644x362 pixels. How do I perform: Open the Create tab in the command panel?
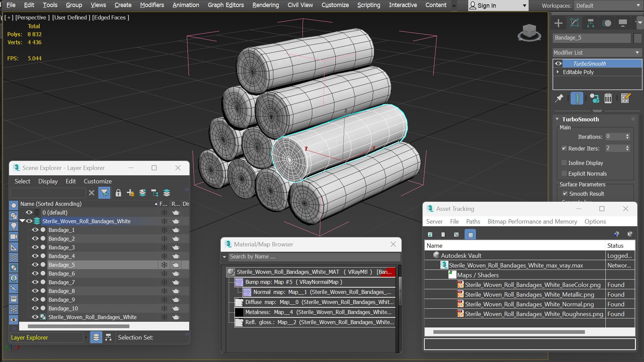coord(558,23)
